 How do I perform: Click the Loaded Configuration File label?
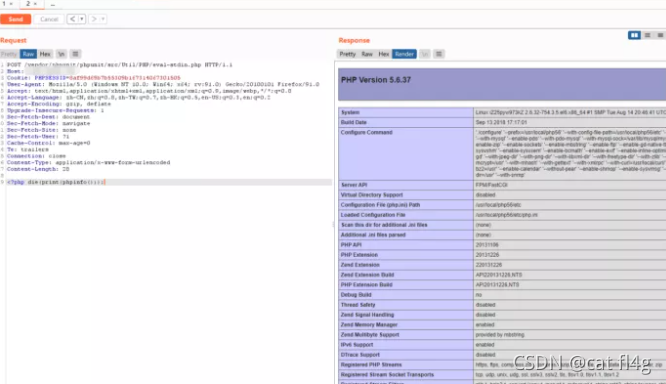373,215
